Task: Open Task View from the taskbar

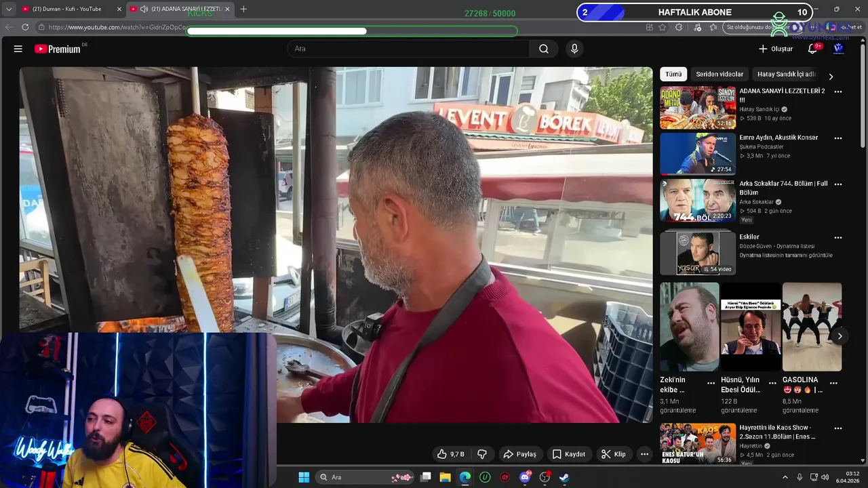Action: tap(425, 477)
